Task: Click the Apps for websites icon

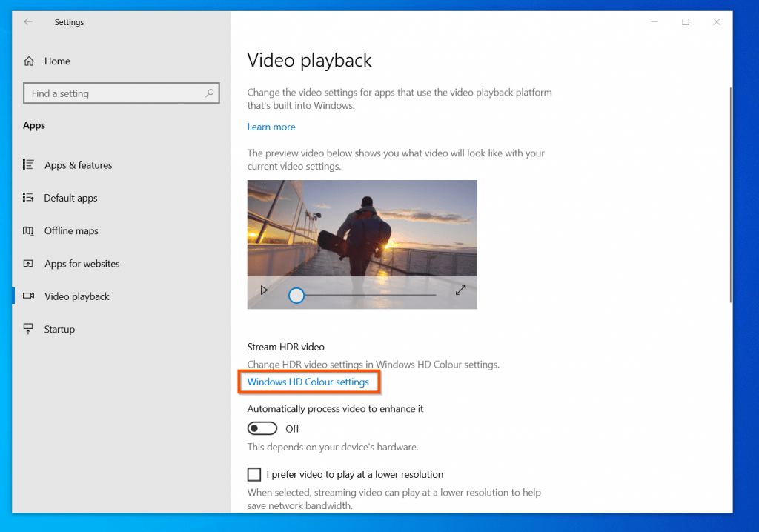Action: tap(28, 263)
